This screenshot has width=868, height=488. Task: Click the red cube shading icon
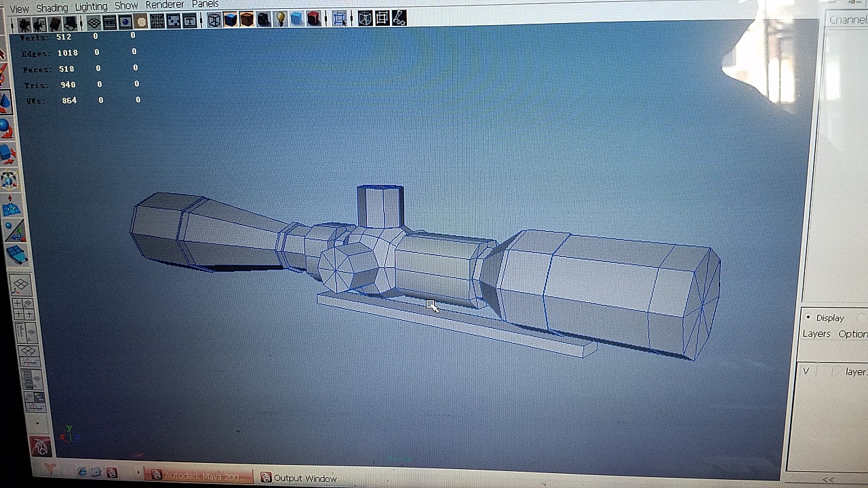click(x=313, y=19)
